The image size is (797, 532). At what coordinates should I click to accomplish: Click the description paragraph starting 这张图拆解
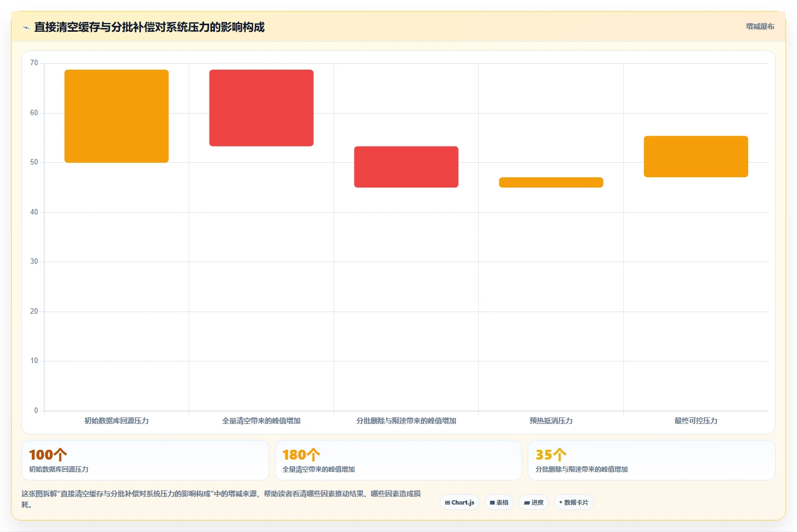click(x=221, y=499)
